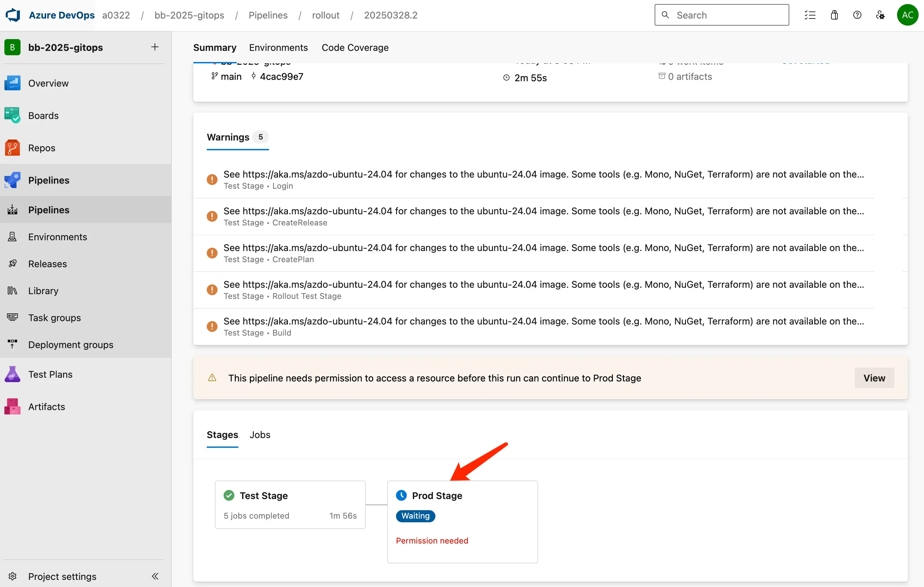The width and height of the screenshot is (924, 587).
Task: Collapse the sidebar with double chevron
Action: click(x=155, y=576)
